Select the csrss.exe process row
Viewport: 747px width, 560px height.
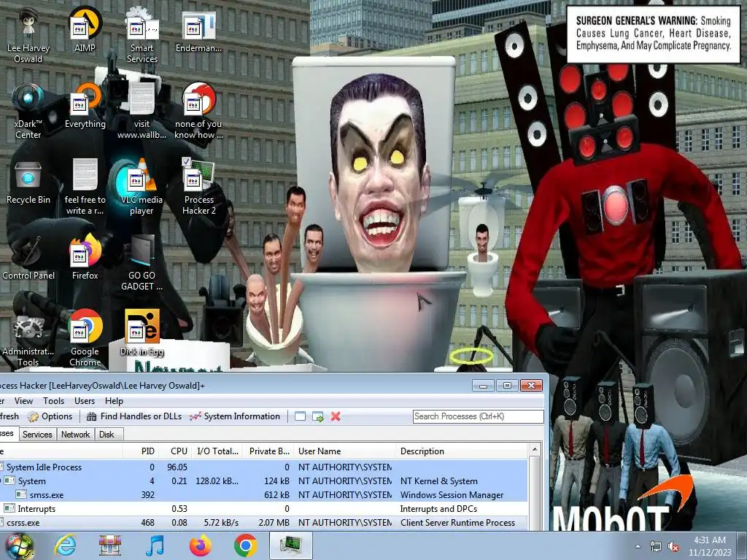tap(263, 522)
